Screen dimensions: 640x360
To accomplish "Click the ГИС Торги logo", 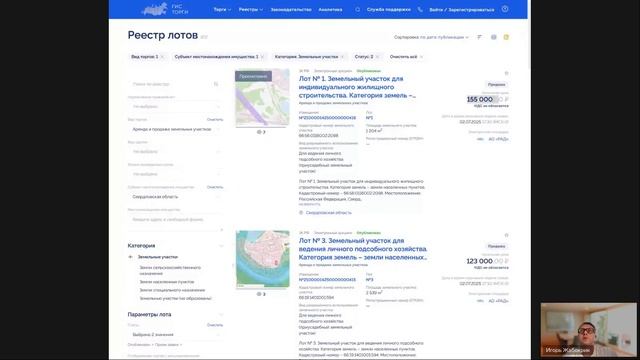I will point(165,9).
